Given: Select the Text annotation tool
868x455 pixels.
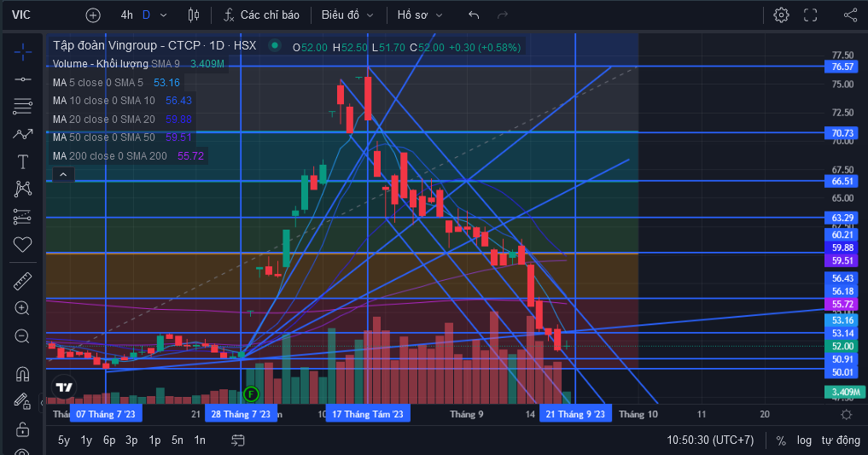Looking at the screenshot, I should click(23, 161).
